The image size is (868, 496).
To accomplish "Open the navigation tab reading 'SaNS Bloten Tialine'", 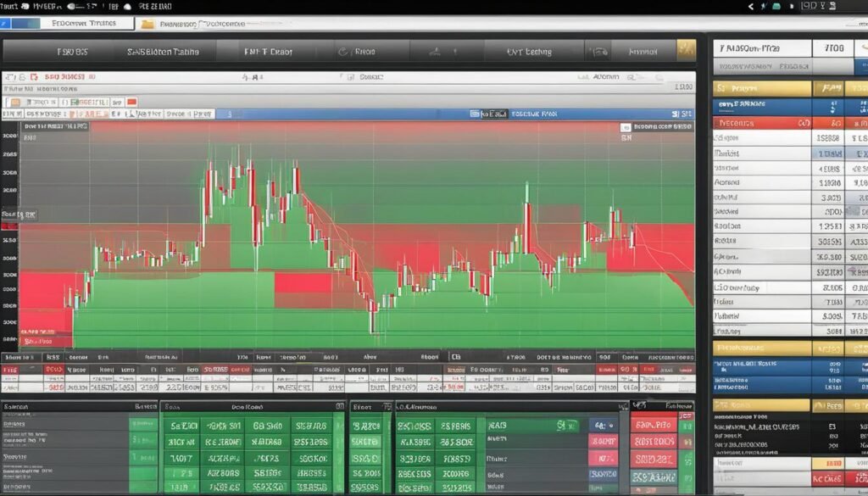I will tap(163, 52).
